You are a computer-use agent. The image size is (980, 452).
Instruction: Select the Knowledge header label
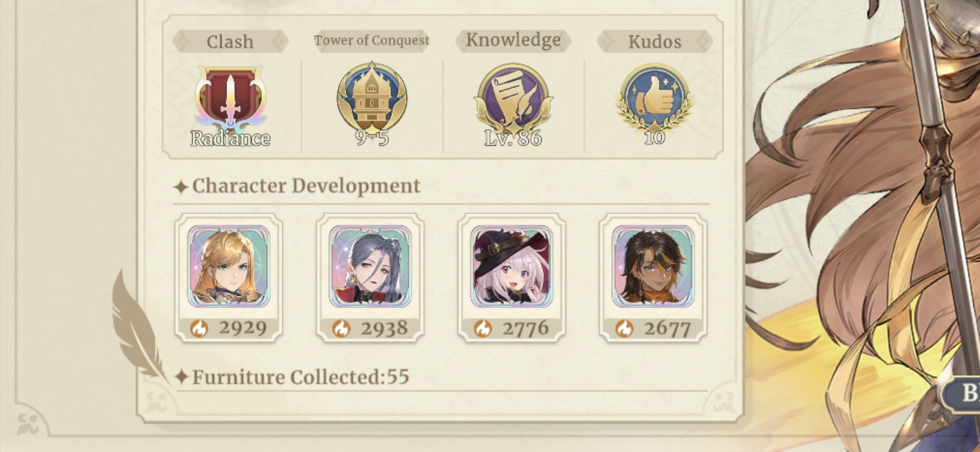tap(513, 40)
